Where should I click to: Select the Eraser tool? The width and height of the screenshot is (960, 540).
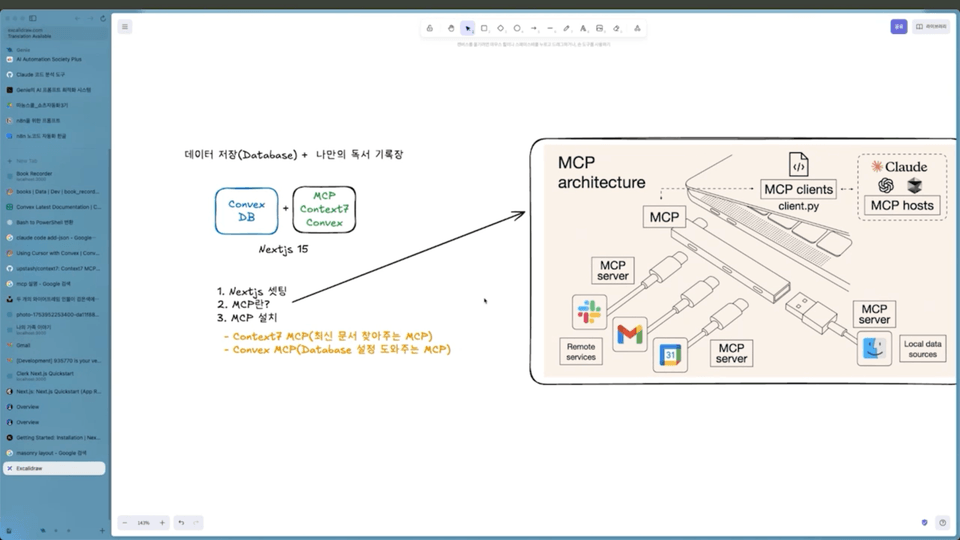point(617,28)
